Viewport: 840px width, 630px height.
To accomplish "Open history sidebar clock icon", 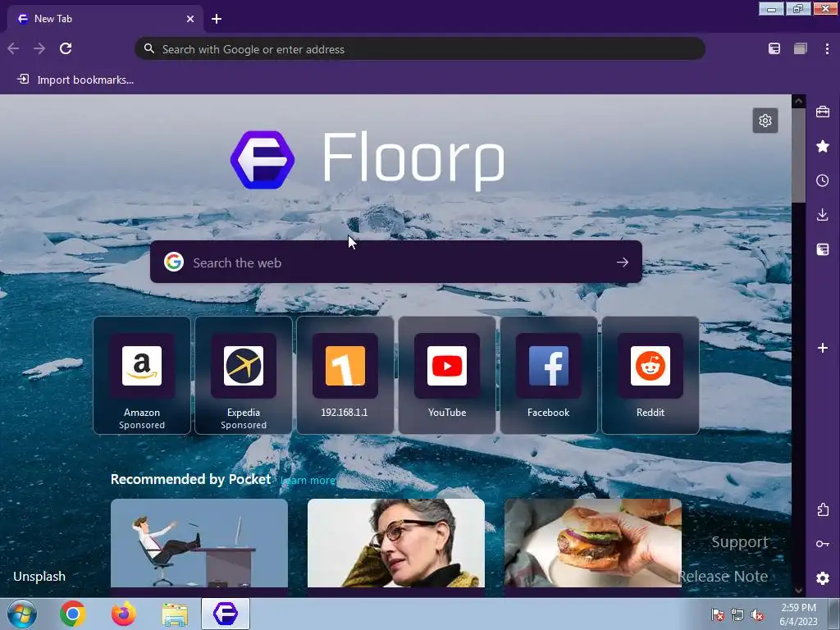I will click(822, 180).
